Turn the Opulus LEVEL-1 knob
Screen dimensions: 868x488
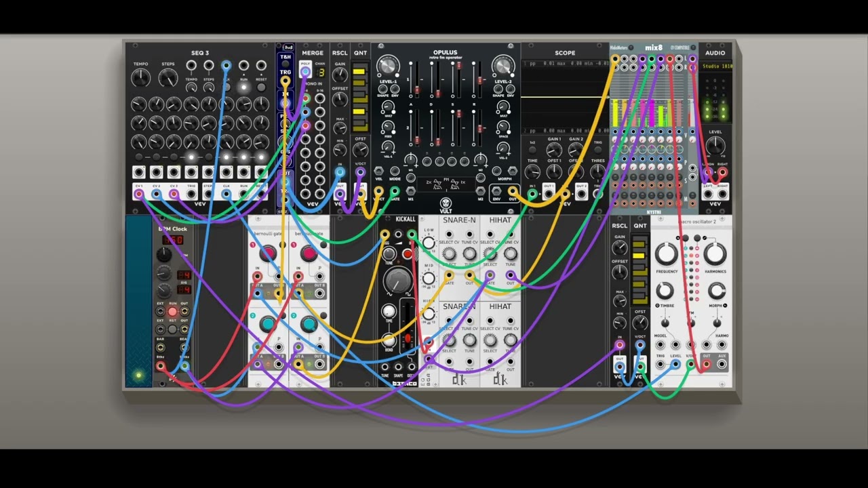[x=388, y=66]
